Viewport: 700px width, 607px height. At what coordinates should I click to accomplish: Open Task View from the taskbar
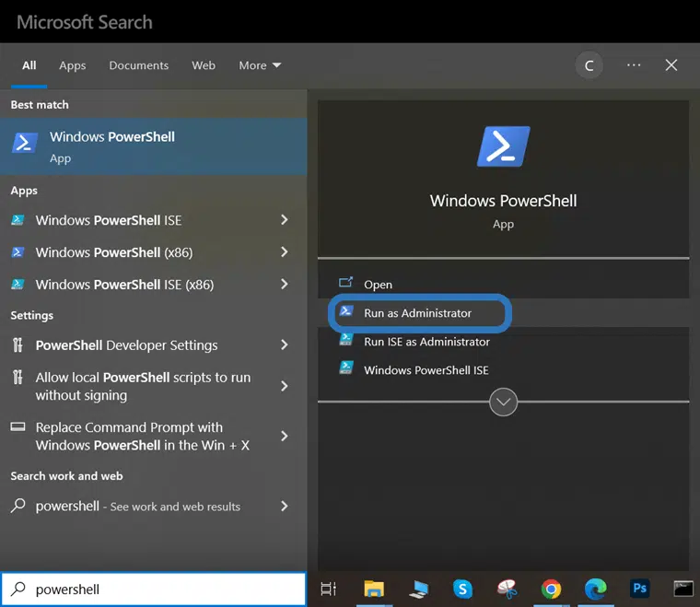click(x=328, y=589)
